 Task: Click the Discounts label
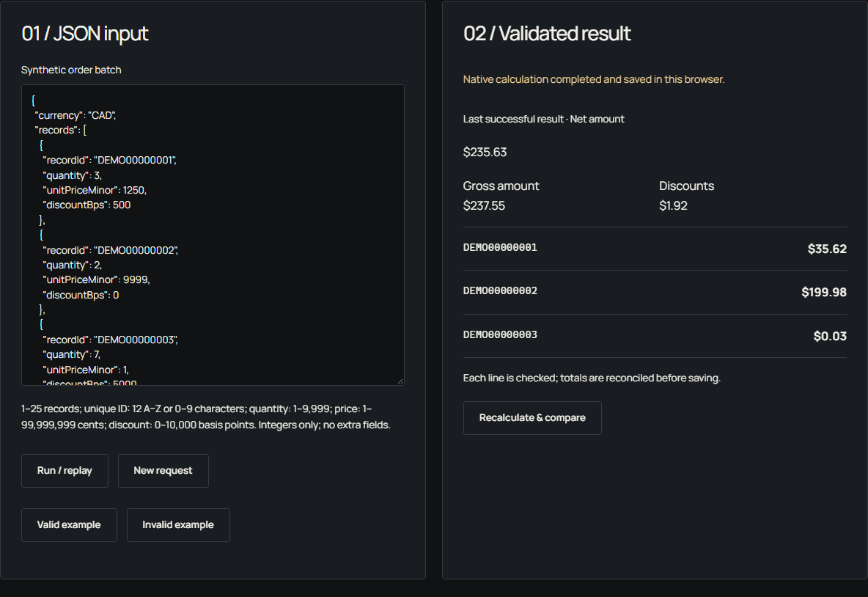pos(686,186)
